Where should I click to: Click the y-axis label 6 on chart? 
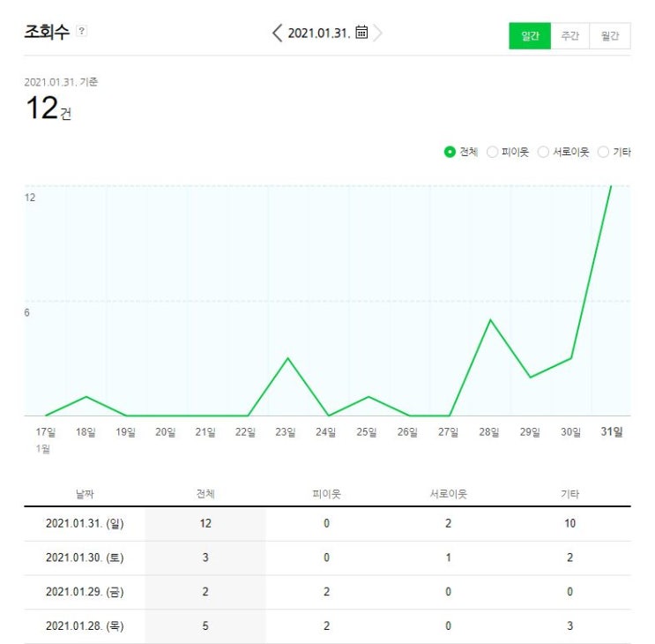26,312
